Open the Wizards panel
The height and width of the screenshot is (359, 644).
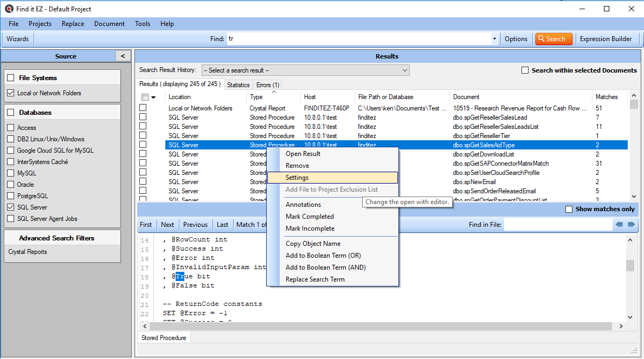(18, 38)
